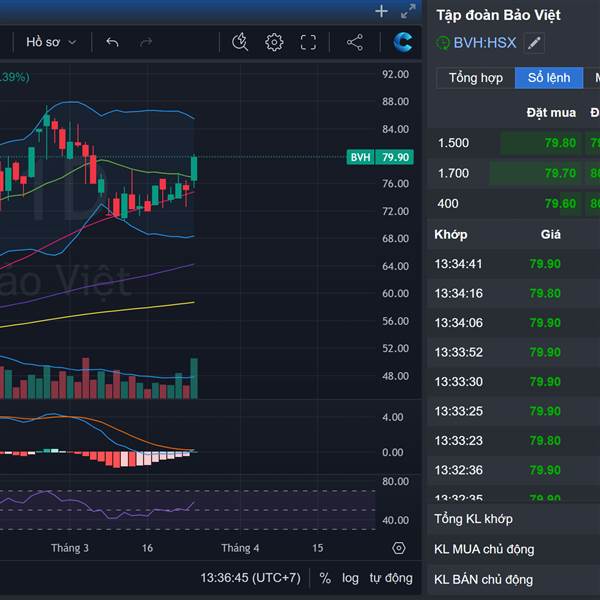Add new chart with plus icon

[381, 11]
